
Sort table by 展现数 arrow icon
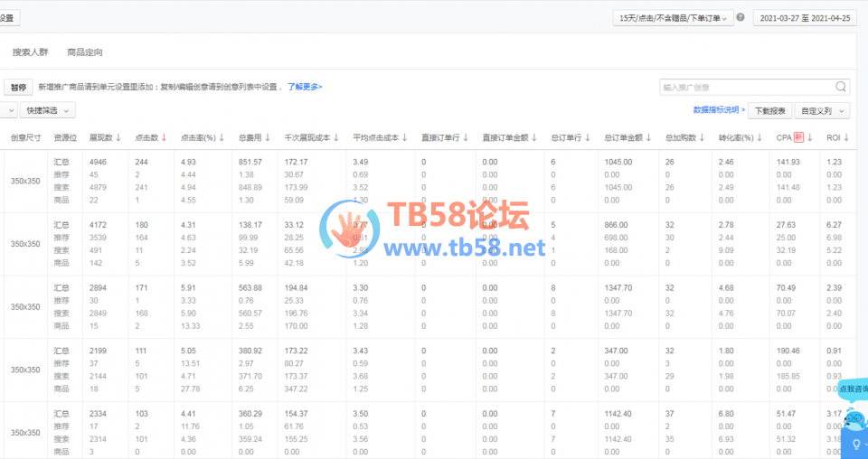118,138
